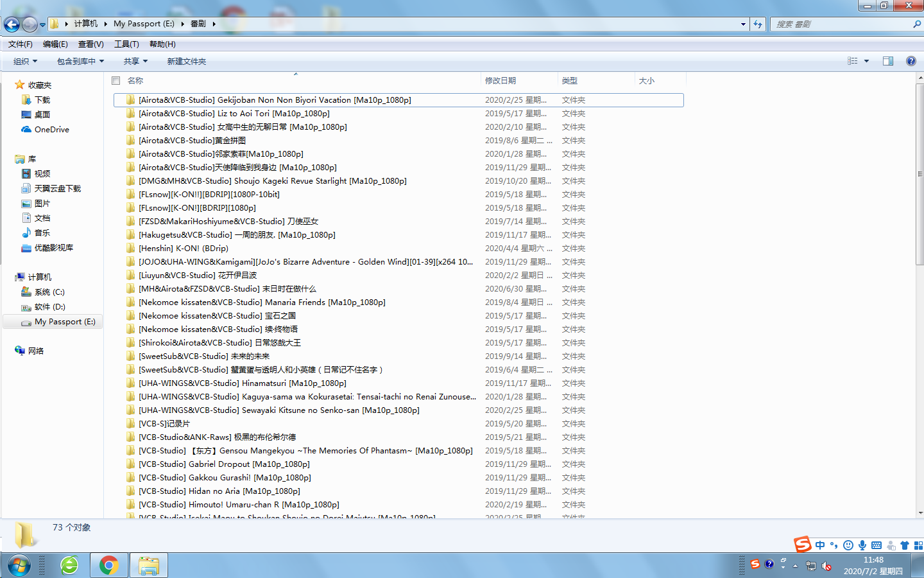
Task: Select 库 in navigation pane
Action: 26,159
